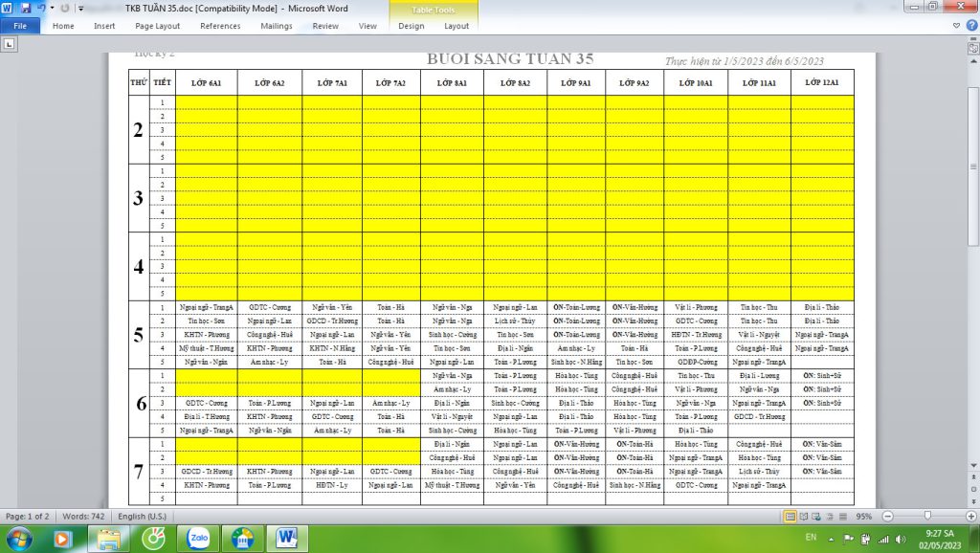Viewport: 980px width, 553px height.
Task: Open Zalo from the Windows taskbar
Action: pyautogui.click(x=199, y=539)
